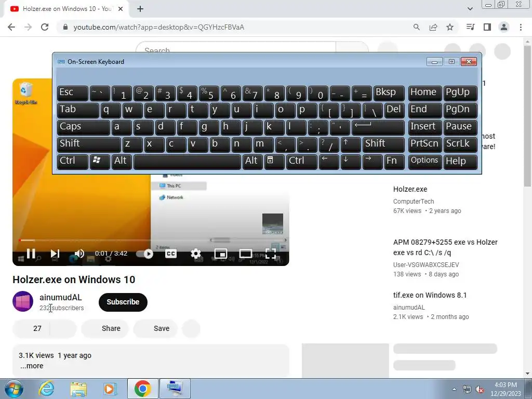Open the APM 08279+5255 exe vs Holzer video
Image resolution: width=532 pixels, height=399 pixels.
pyautogui.click(x=445, y=247)
